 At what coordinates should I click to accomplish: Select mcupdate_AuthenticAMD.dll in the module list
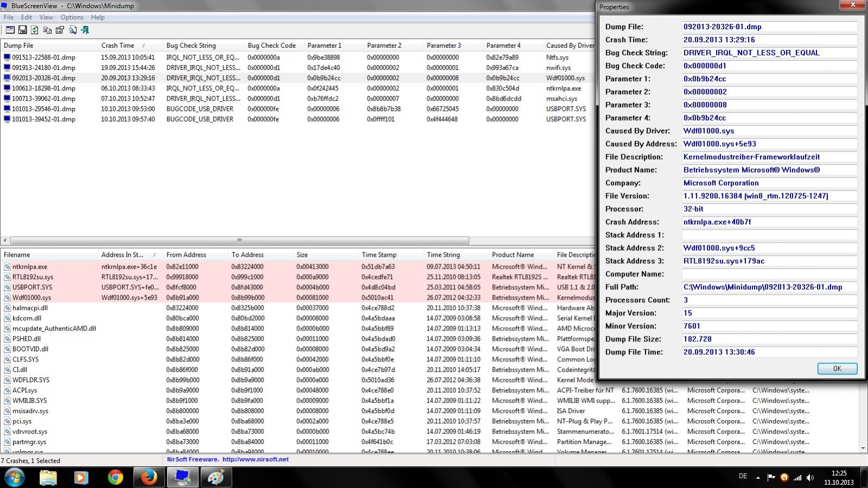(x=54, y=328)
